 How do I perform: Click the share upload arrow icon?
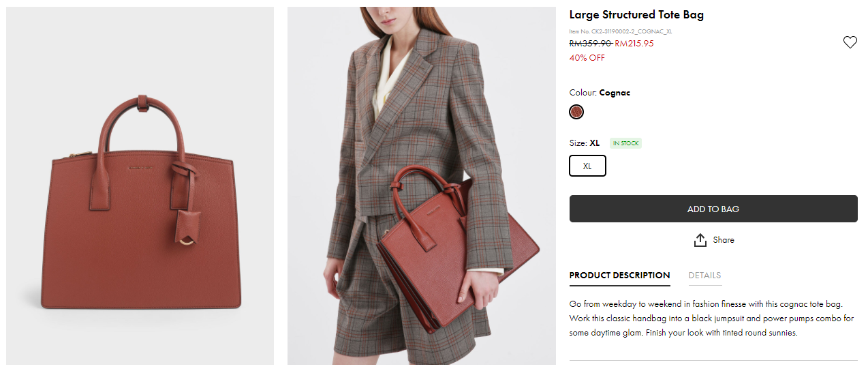click(x=700, y=240)
